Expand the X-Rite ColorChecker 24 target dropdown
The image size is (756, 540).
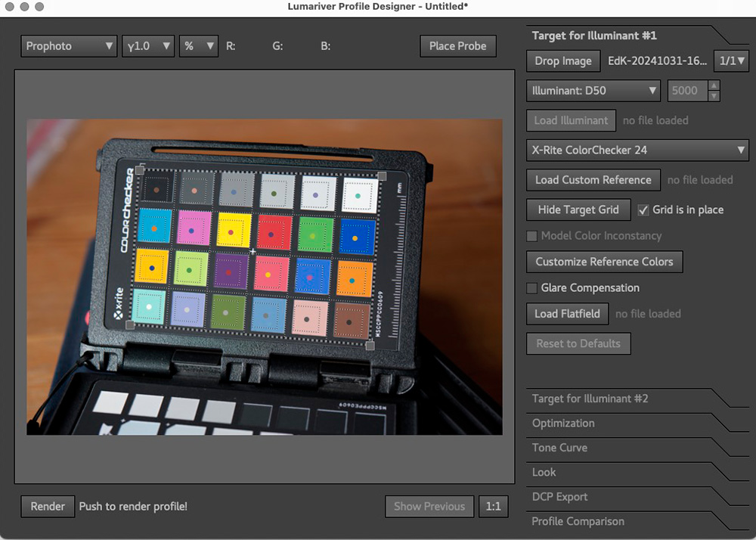pos(637,150)
